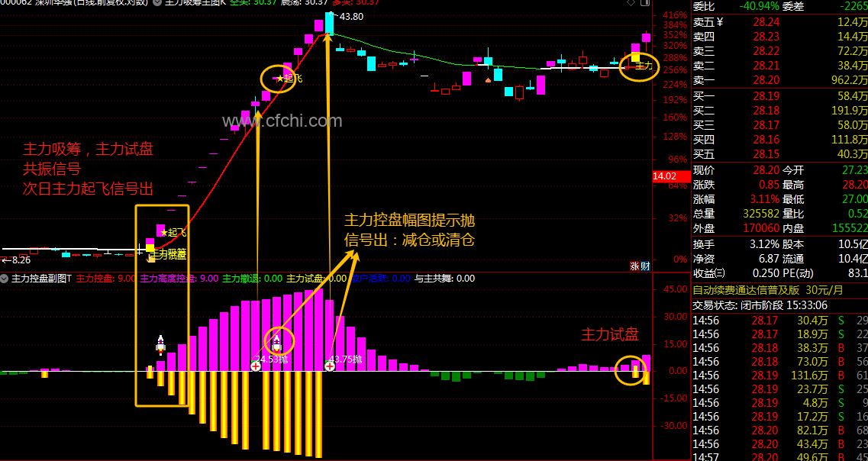Select the 买二 28.18 order row
Screen dimensions: 868x461
coord(780,111)
